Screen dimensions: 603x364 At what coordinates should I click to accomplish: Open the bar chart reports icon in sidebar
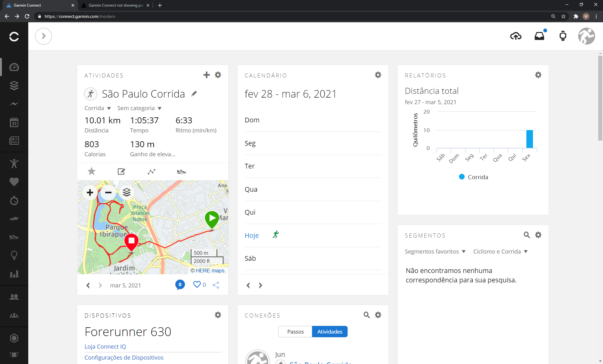14,274
